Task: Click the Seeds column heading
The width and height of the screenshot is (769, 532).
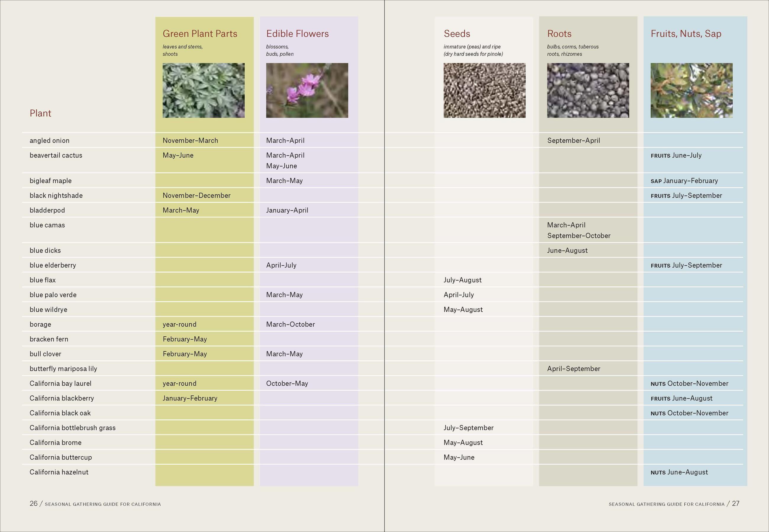Action: point(457,34)
